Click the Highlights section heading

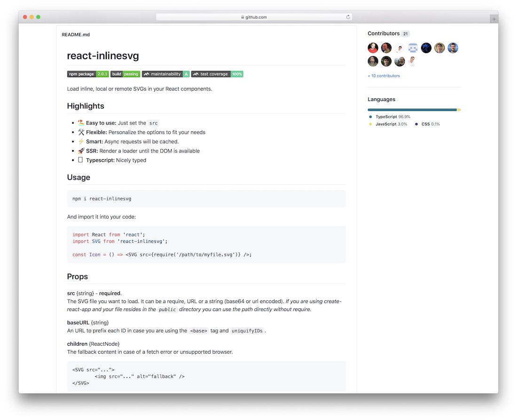point(86,106)
